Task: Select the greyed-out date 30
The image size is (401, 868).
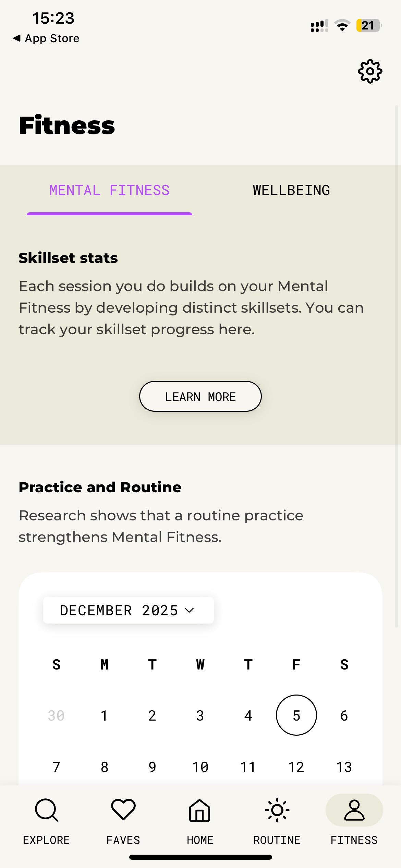Action: [x=56, y=715]
